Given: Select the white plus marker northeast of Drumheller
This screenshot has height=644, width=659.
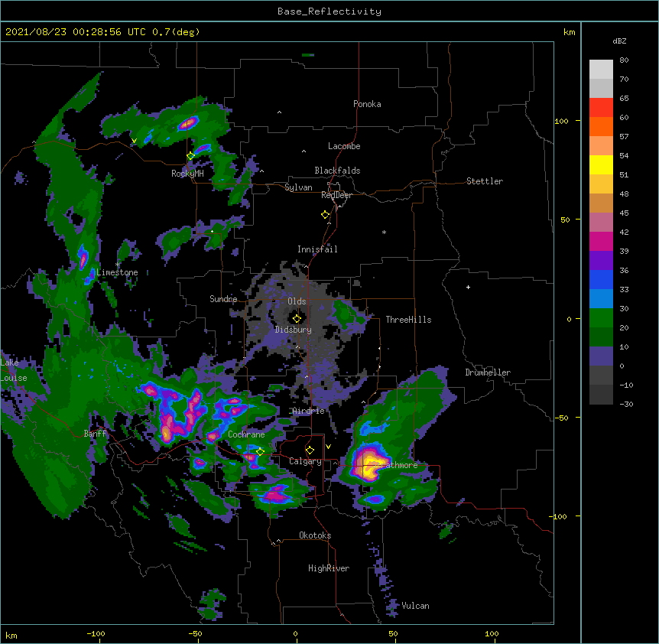Looking at the screenshot, I should pyautogui.click(x=468, y=287).
